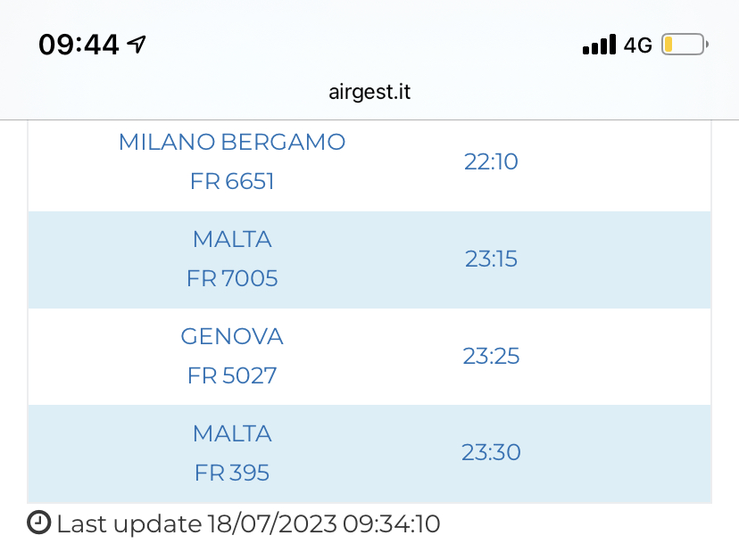The width and height of the screenshot is (739, 560).
Task: Tap the 09:44 status bar time
Action: [x=79, y=45]
